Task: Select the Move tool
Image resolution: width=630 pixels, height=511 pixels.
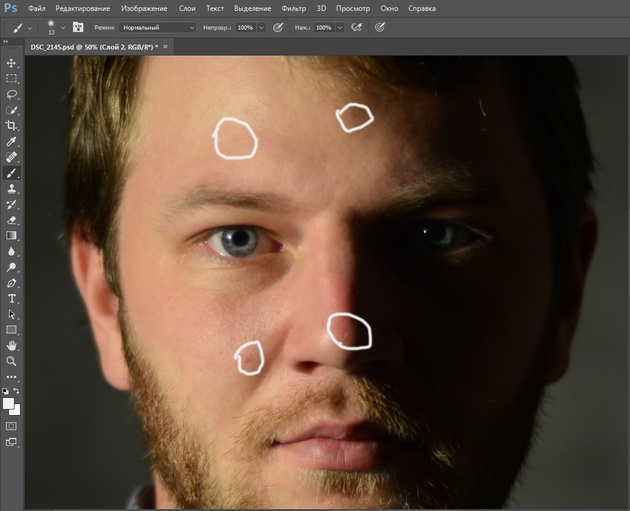Action: [x=11, y=63]
